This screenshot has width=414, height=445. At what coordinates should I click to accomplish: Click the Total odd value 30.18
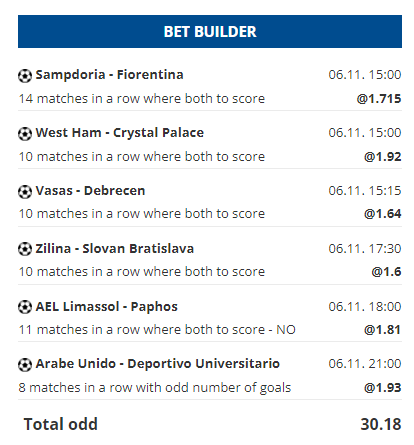pos(381,424)
